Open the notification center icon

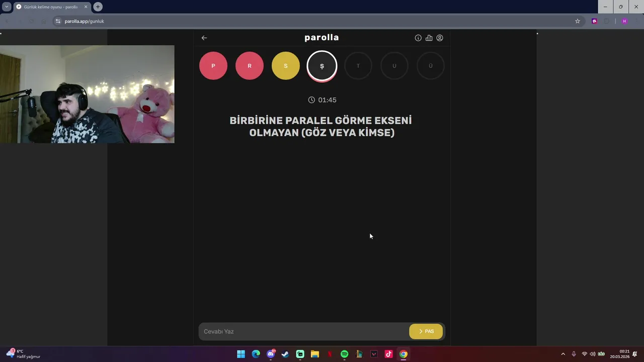pos(635,354)
